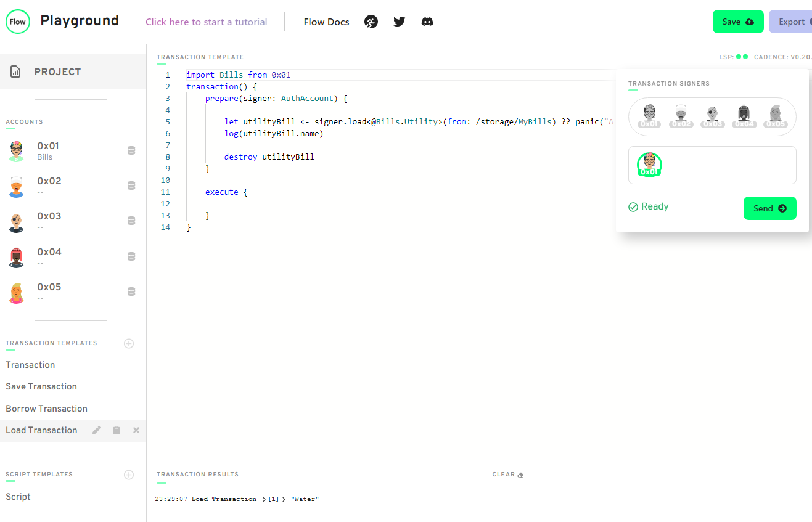Screen dimensions: 812x522
Task: Open storage icon for account 0x05
Action: (131, 292)
